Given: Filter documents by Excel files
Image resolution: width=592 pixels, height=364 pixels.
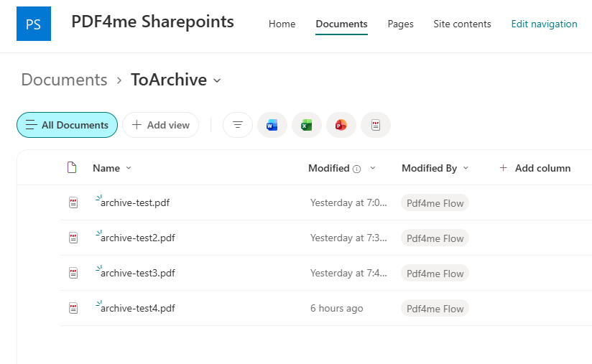Looking at the screenshot, I should pyautogui.click(x=307, y=125).
